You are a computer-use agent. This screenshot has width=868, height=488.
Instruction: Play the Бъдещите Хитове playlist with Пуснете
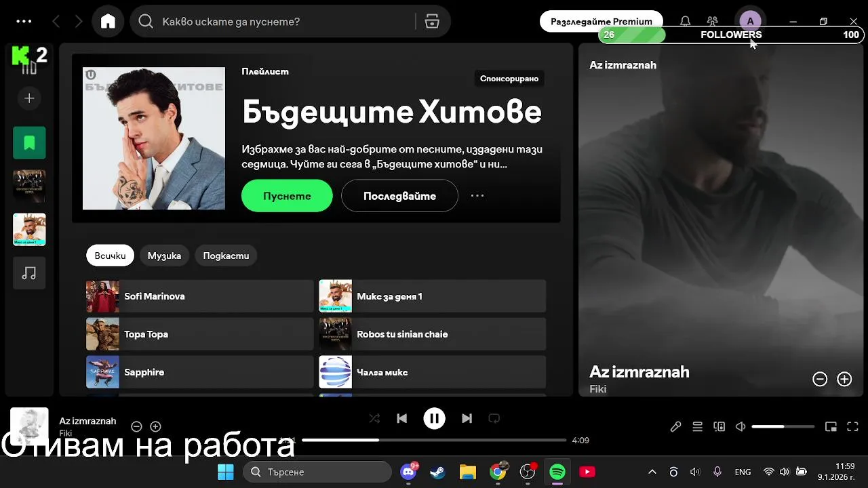(x=287, y=196)
